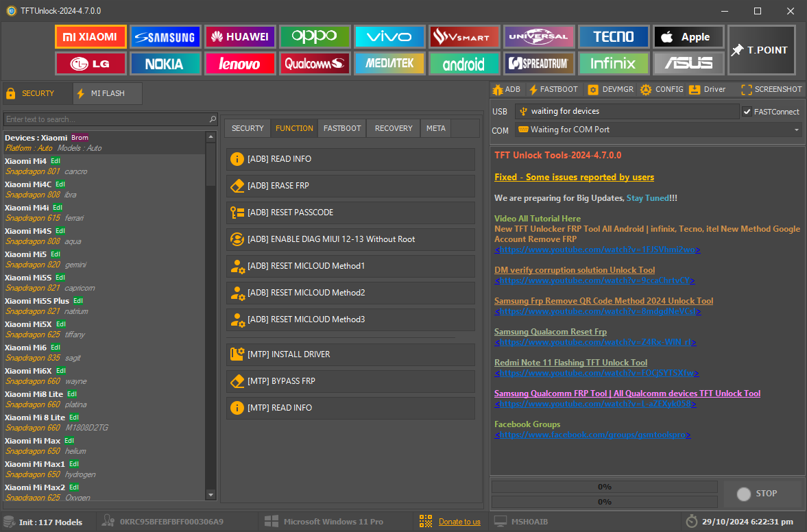Open the SECURTY function sub-tab
Image resolution: width=807 pixels, height=532 pixels.
(248, 128)
